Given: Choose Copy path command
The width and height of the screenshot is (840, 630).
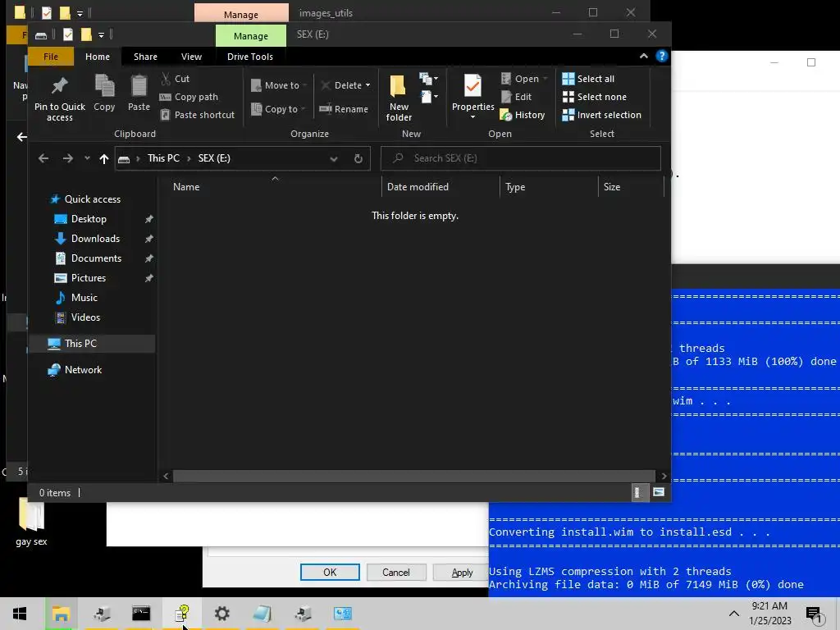Looking at the screenshot, I should click(x=189, y=97).
